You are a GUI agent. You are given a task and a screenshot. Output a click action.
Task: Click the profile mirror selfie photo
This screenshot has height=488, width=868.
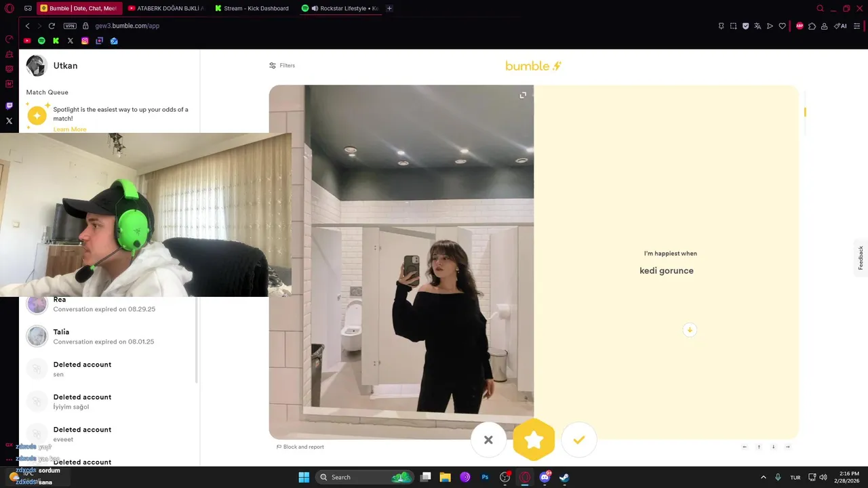click(x=401, y=262)
